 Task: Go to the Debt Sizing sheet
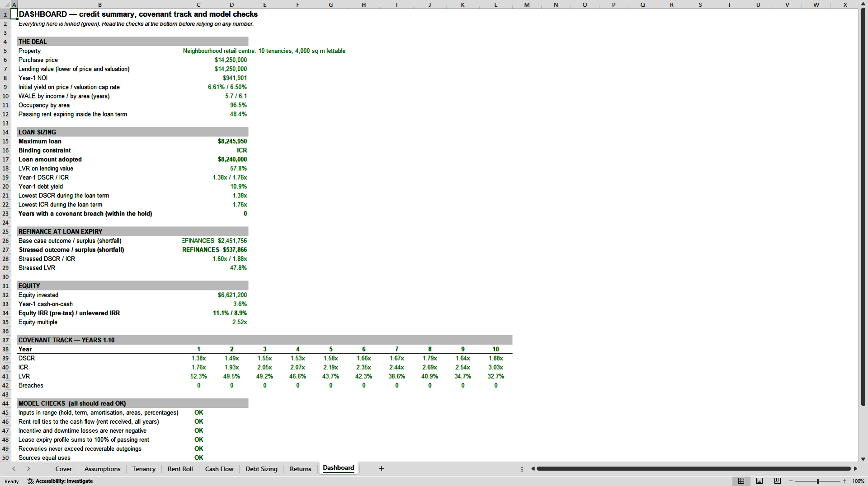click(x=261, y=469)
